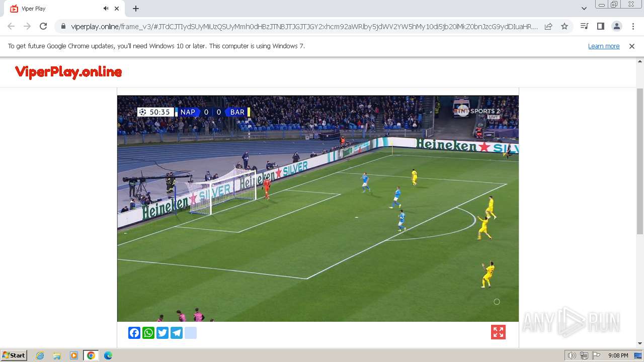This screenshot has height=362, width=644.
Task: Open the system volume control
Action: [x=572, y=355]
